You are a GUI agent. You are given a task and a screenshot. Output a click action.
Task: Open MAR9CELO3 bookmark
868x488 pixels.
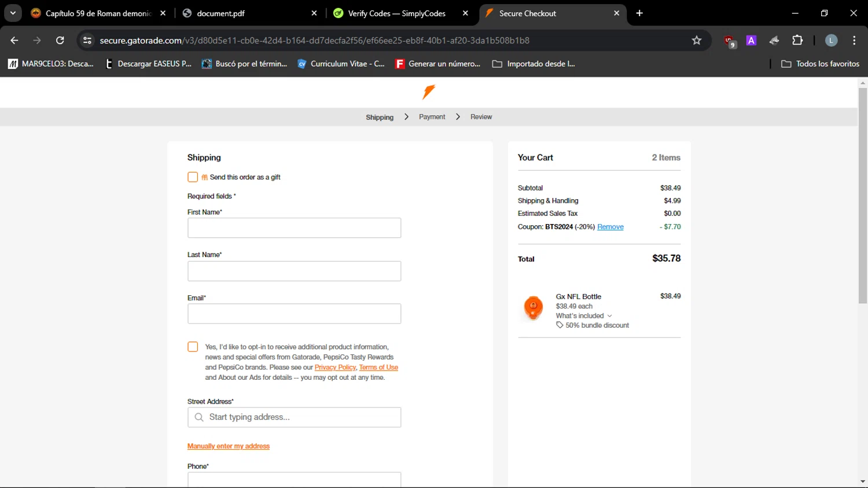pos(51,64)
